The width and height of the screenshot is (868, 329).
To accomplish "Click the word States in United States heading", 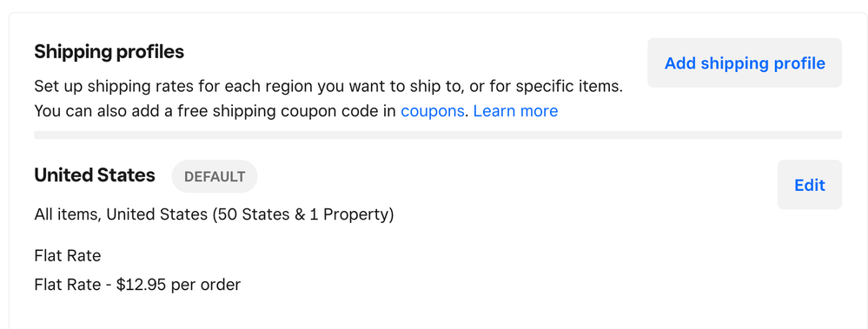I will pos(126,175).
